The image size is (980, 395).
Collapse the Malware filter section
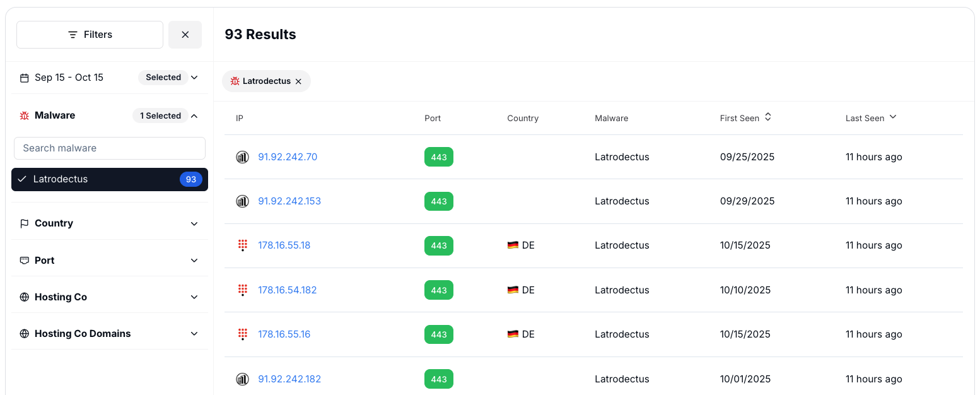(x=194, y=115)
